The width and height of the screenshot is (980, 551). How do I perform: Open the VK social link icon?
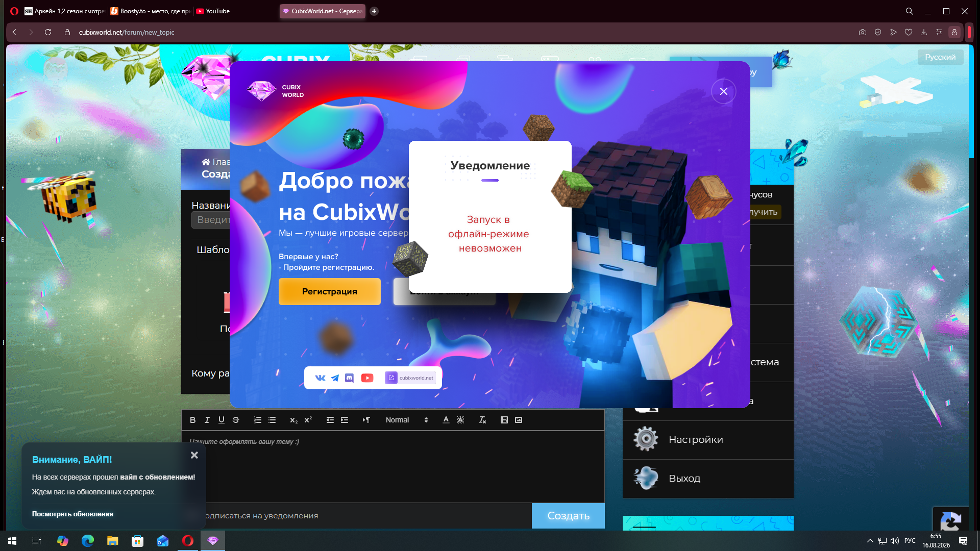pyautogui.click(x=320, y=378)
